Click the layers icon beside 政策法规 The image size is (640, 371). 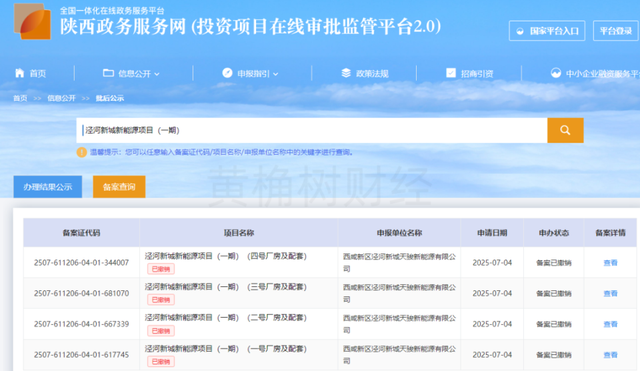[x=346, y=73]
